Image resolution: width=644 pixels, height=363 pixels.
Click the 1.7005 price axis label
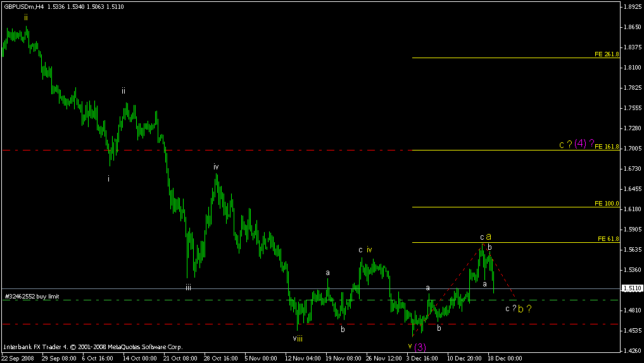633,149
